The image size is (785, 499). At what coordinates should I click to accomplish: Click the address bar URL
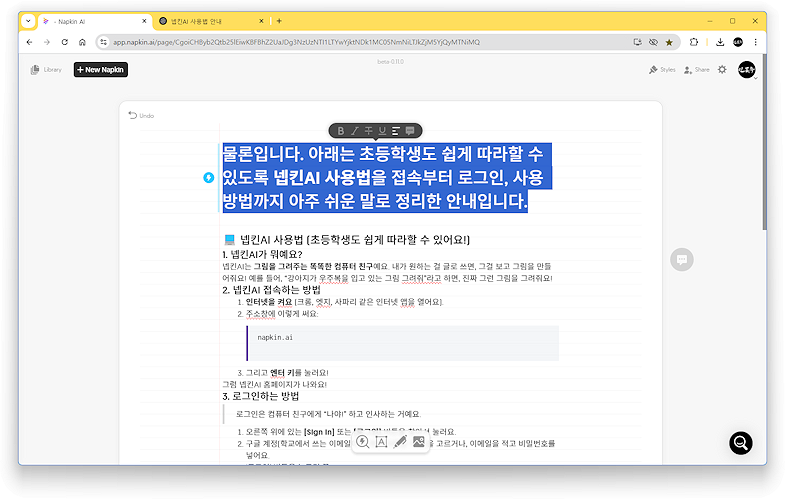(x=296, y=42)
